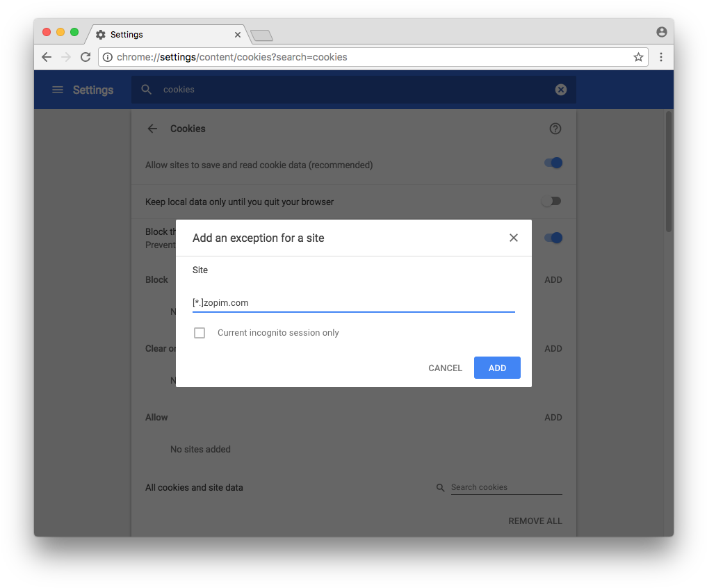Click the ADD control beside Allow section

(553, 417)
